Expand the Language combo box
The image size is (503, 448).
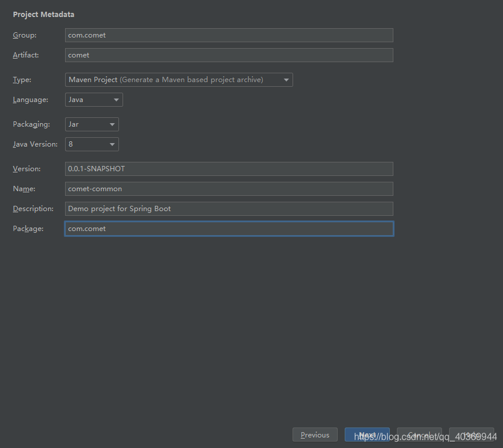tap(94, 100)
